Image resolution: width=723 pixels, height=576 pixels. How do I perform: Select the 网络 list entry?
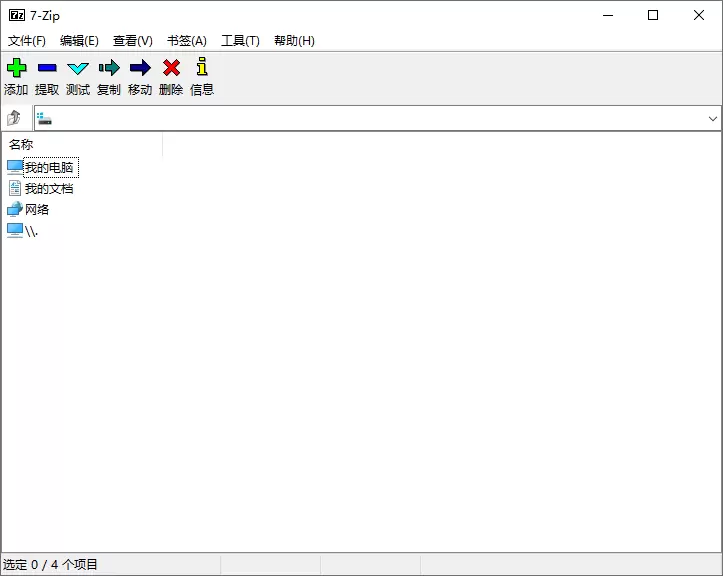[x=37, y=209]
